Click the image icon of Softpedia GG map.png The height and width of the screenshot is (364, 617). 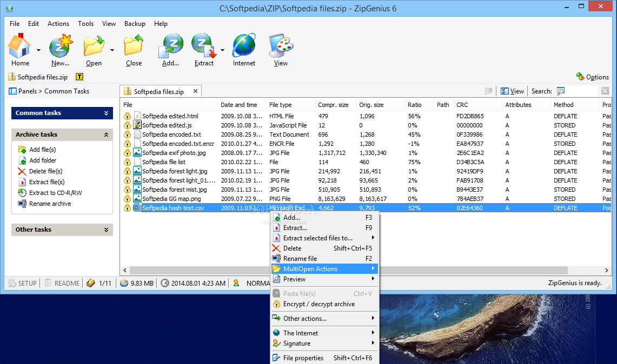[137, 199]
